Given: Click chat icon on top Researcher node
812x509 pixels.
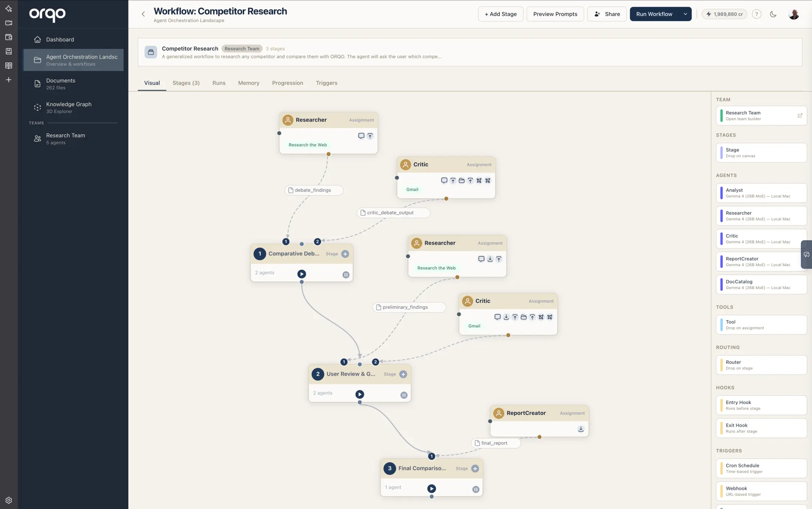Looking at the screenshot, I should 361,136.
